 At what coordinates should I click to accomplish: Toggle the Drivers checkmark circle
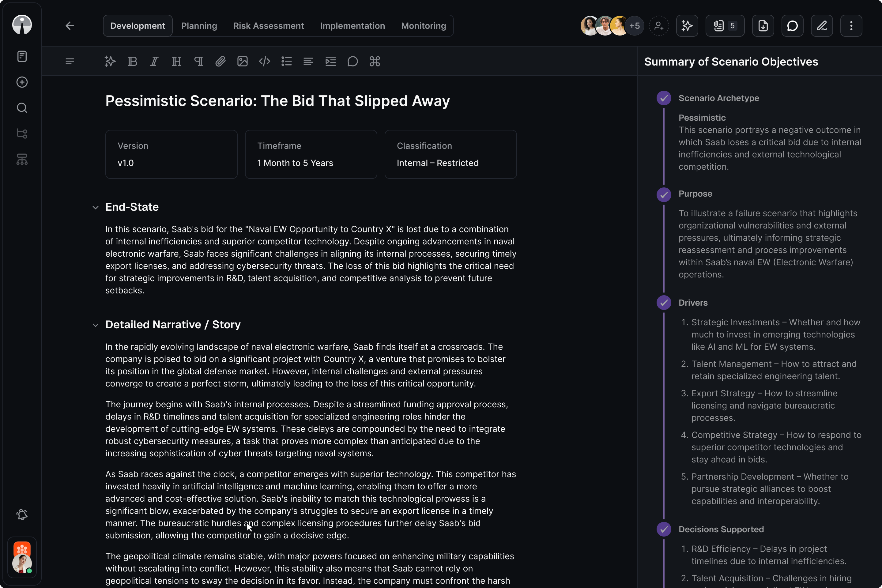click(664, 303)
